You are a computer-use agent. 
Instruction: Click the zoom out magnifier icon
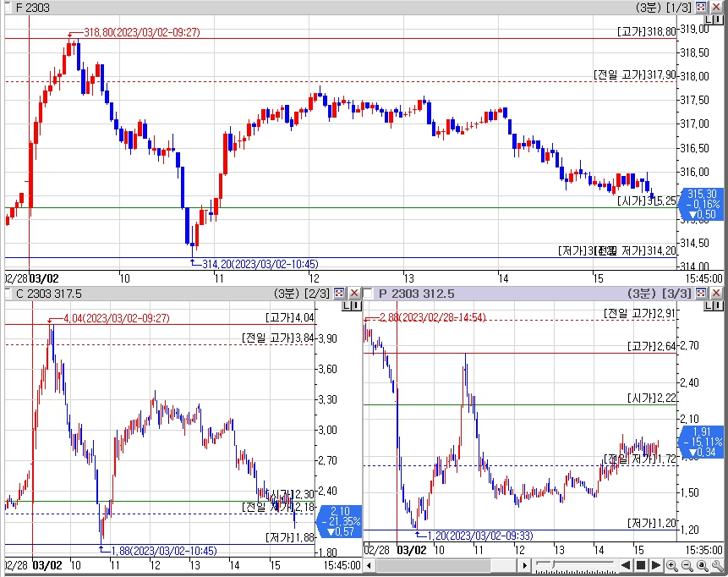pos(687,566)
